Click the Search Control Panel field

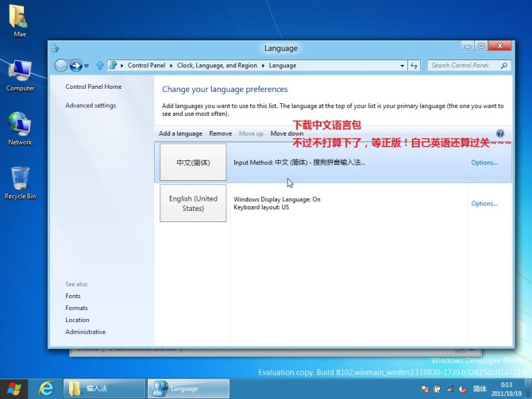(469, 65)
